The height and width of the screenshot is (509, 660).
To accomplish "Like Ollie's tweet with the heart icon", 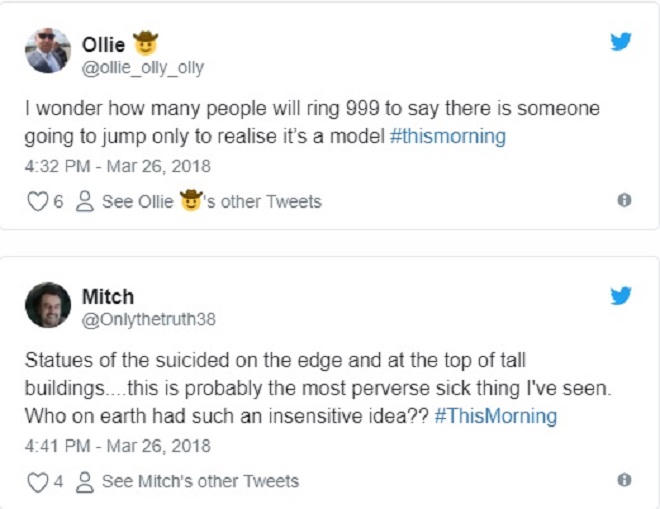I will tap(37, 202).
